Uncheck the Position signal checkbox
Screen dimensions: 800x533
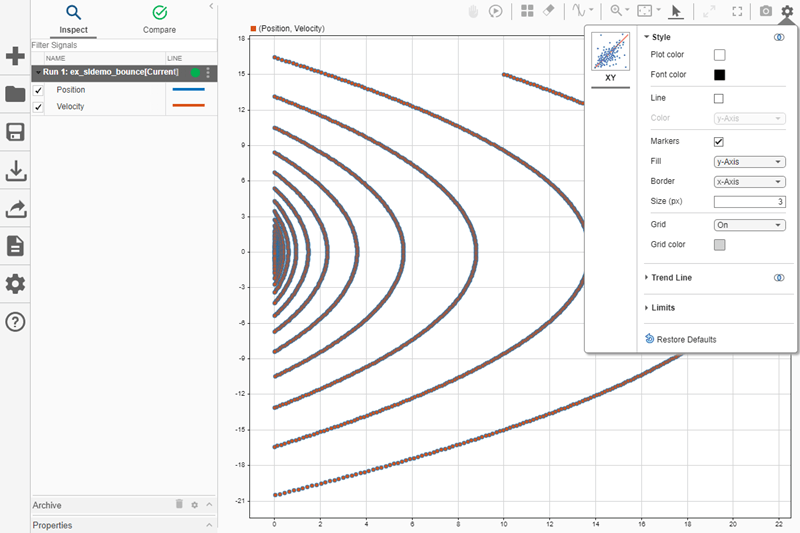(x=39, y=90)
